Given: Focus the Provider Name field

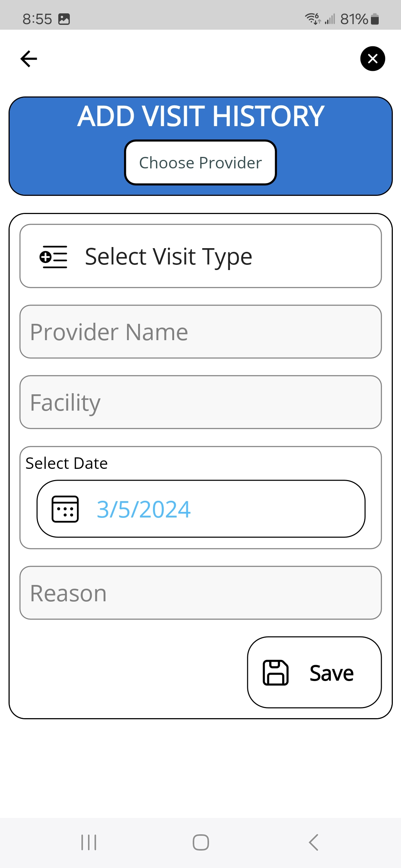Looking at the screenshot, I should tap(200, 332).
